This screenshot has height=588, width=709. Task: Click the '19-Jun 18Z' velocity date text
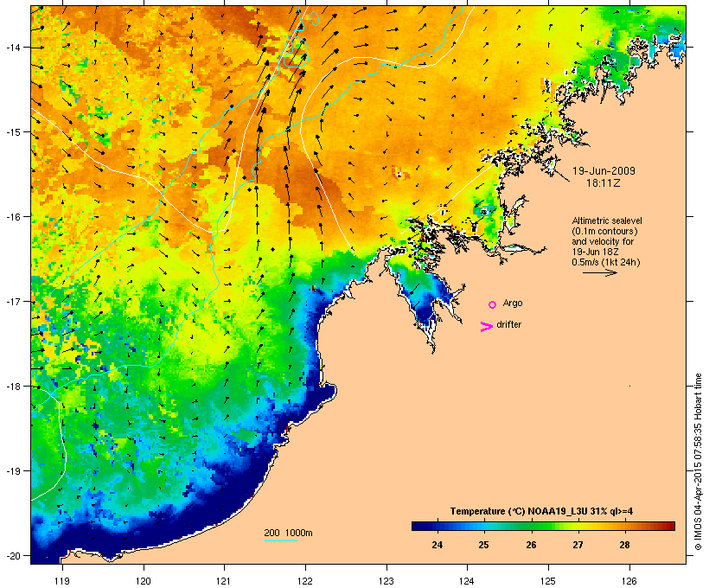[x=595, y=252]
